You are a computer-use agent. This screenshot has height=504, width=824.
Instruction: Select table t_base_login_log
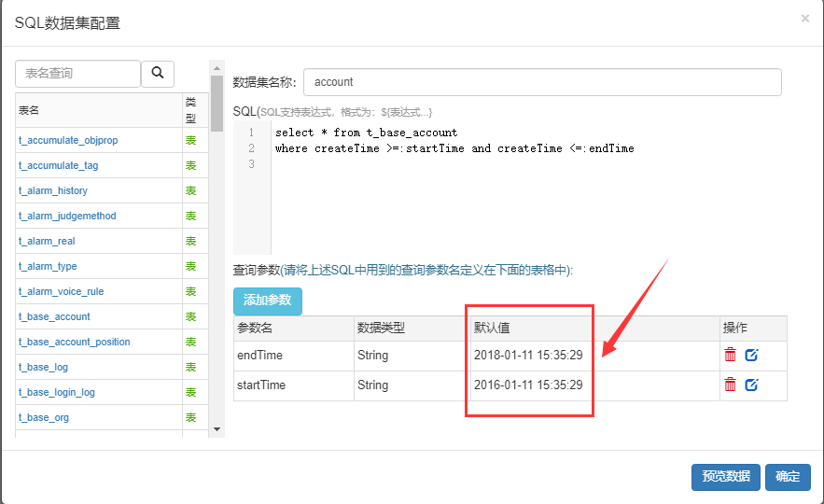[57, 393]
